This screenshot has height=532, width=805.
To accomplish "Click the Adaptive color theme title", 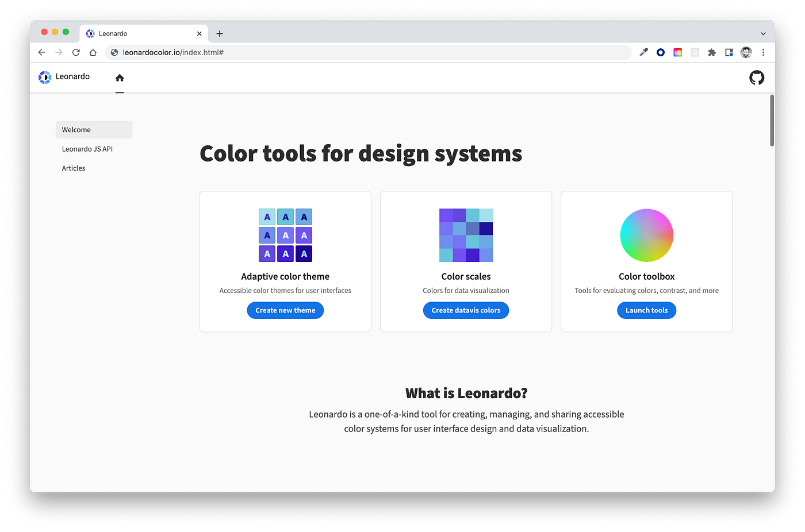I will (x=285, y=276).
